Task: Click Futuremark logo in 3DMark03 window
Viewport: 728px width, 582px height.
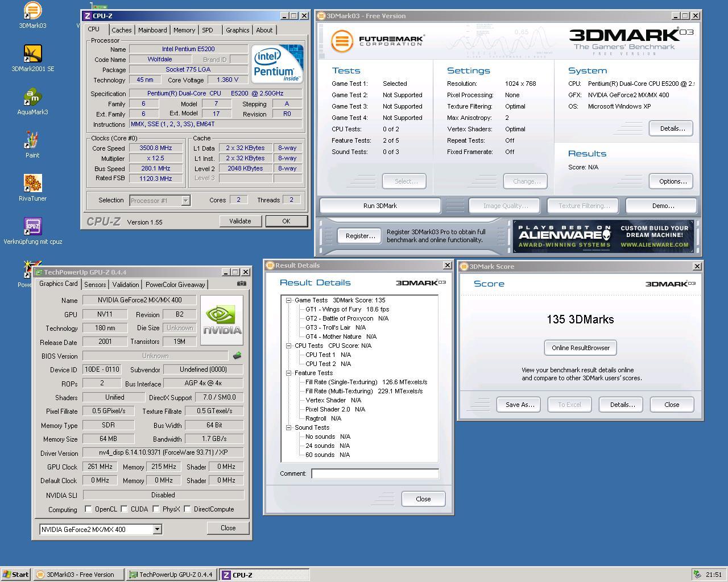Action: pyautogui.click(x=378, y=41)
